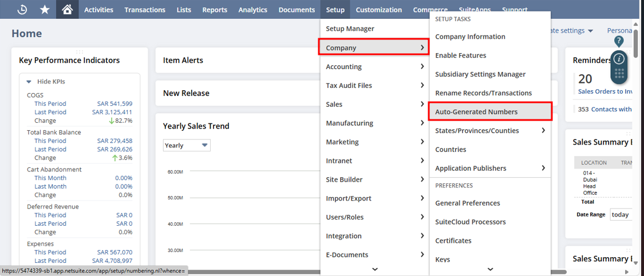644x276 pixels.
Task: Open the floating info assistant icon
Action: click(x=619, y=59)
